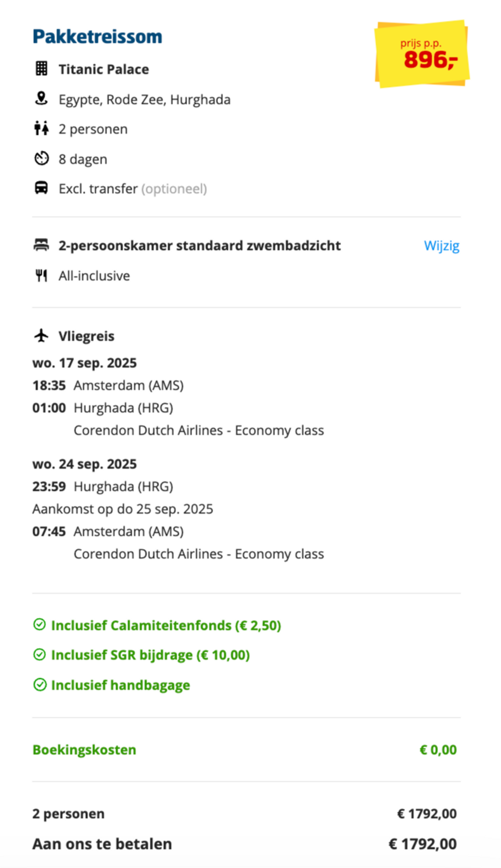Click the Boekingskosten row label
This screenshot has height=868, width=501.
click(84, 750)
